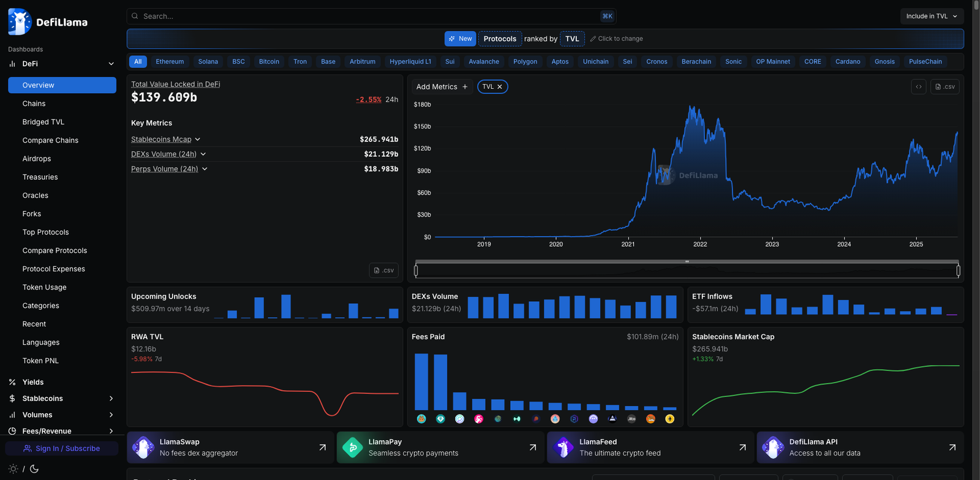
Task: Focus the Search input field
Action: coord(371,16)
